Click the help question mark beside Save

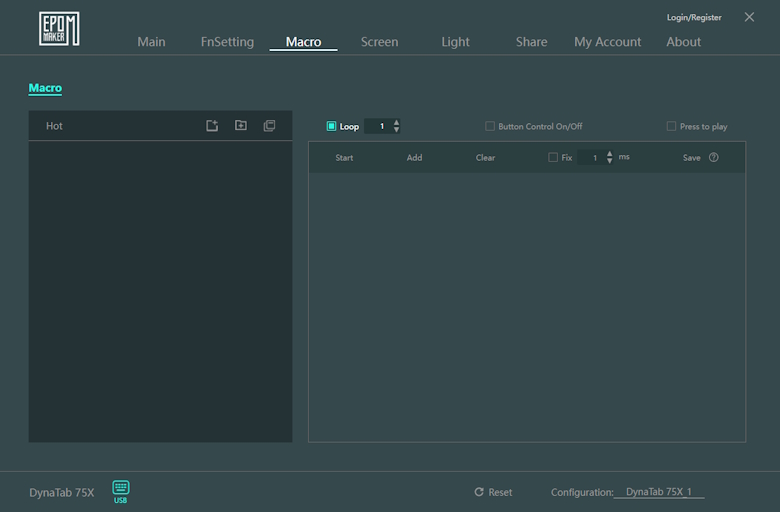pos(713,157)
